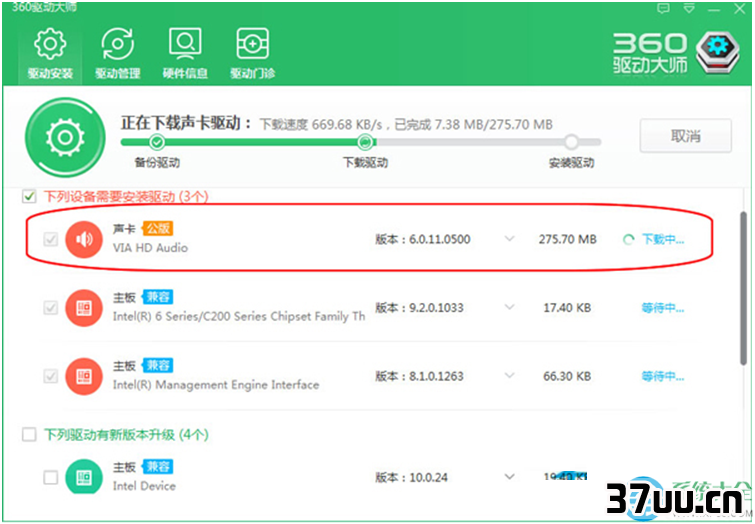755x524 pixels.
Task: Click the 公版 tag on sound card
Action: tap(157, 228)
